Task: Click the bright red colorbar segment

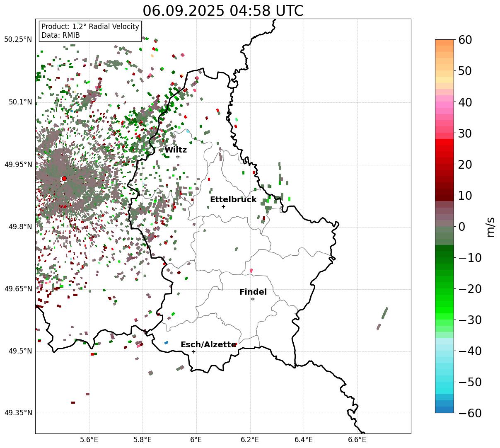Action: click(444, 143)
